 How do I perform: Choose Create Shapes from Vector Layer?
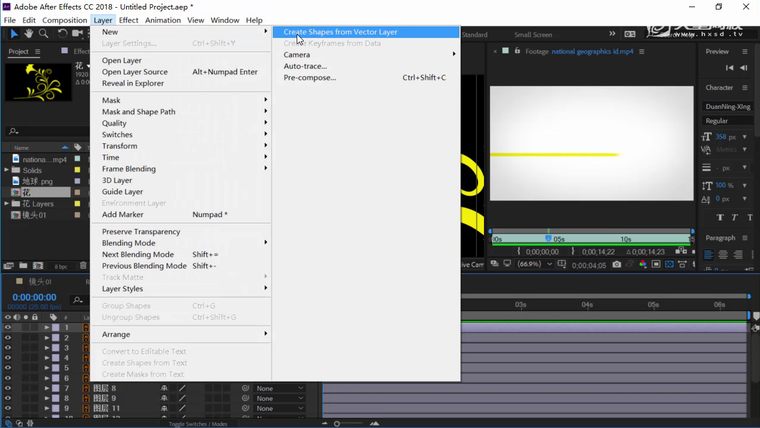click(340, 32)
